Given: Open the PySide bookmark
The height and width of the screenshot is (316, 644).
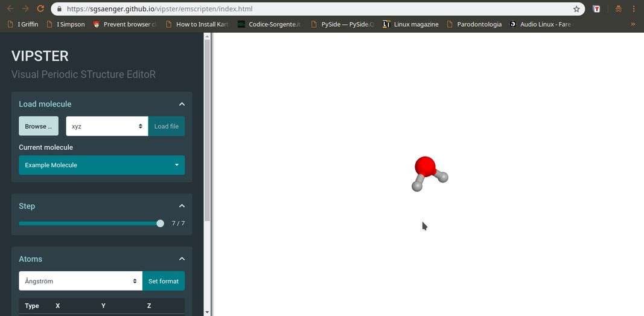Looking at the screenshot, I should coord(343,24).
